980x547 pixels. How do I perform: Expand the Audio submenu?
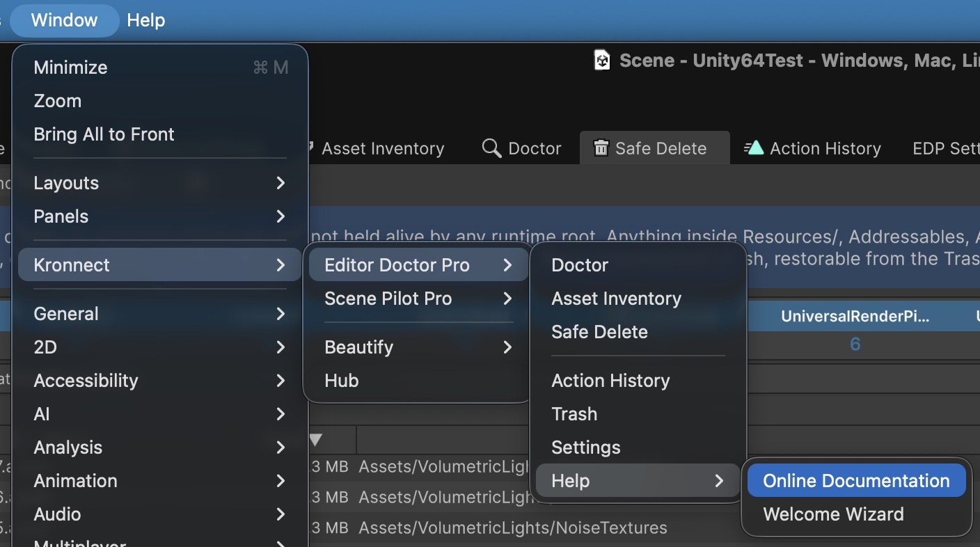pos(160,514)
